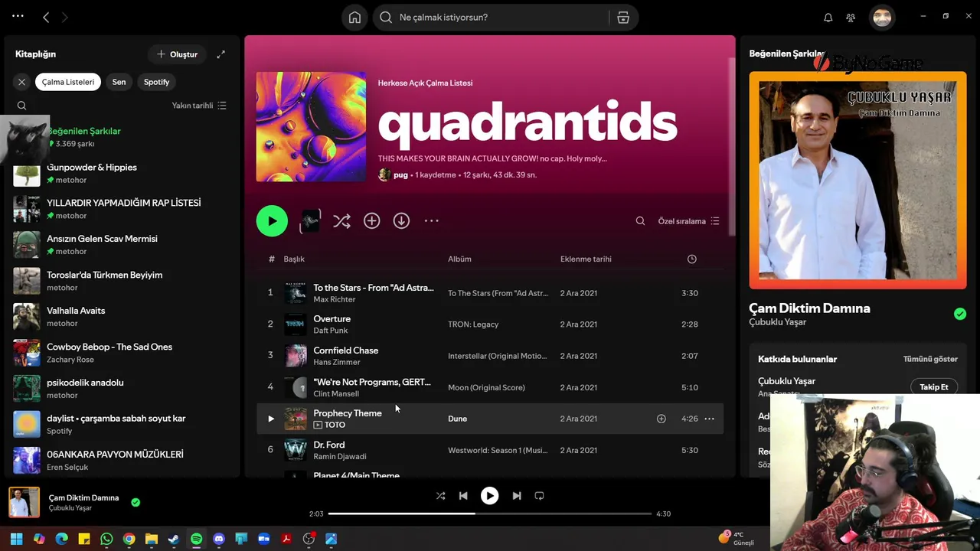Screen dimensions: 980x551
Task: Sort tracks by Başlık column
Action: (x=294, y=259)
